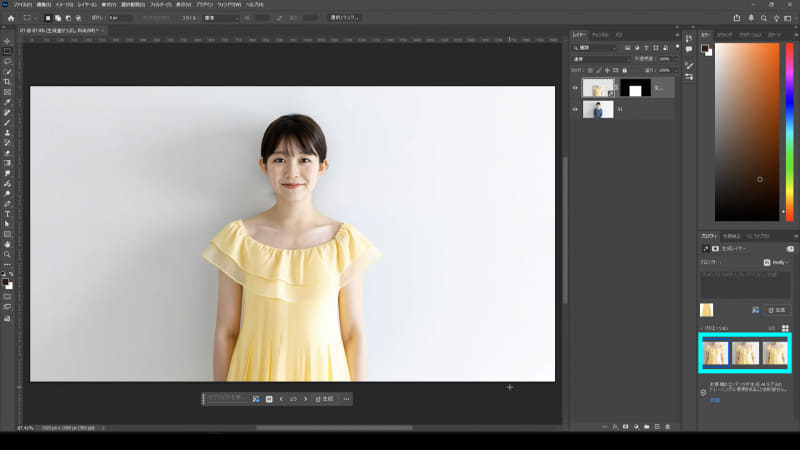Open the layer blend mode dropdown
This screenshot has width=800, height=450.
(601, 59)
